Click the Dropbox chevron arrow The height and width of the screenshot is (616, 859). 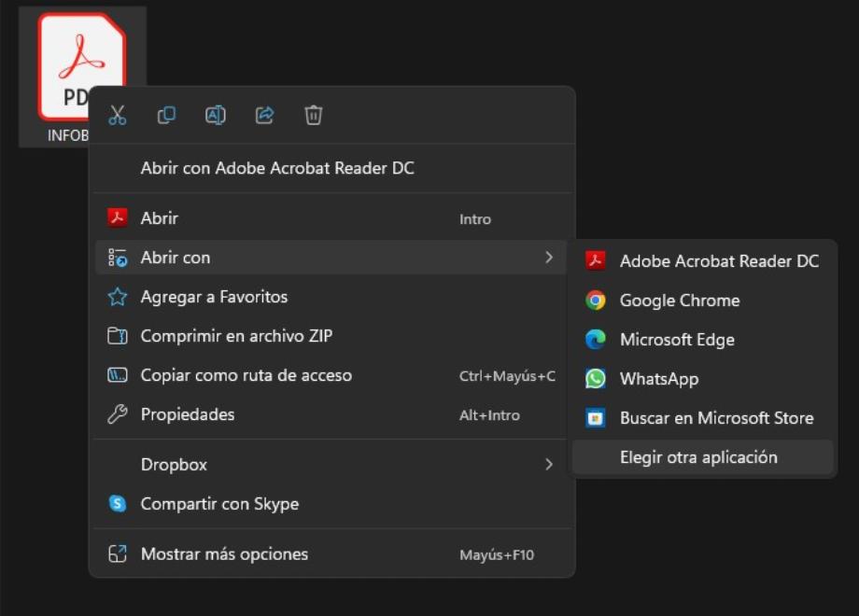click(x=549, y=464)
